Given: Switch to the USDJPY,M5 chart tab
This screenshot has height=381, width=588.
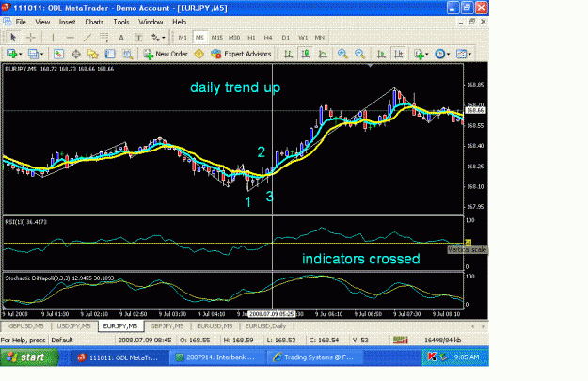Looking at the screenshot, I should 74,326.
